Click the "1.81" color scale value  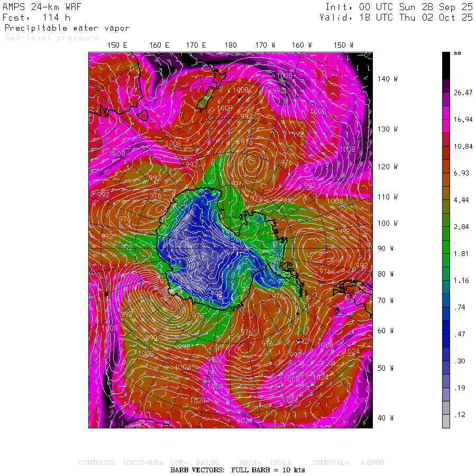tap(461, 254)
